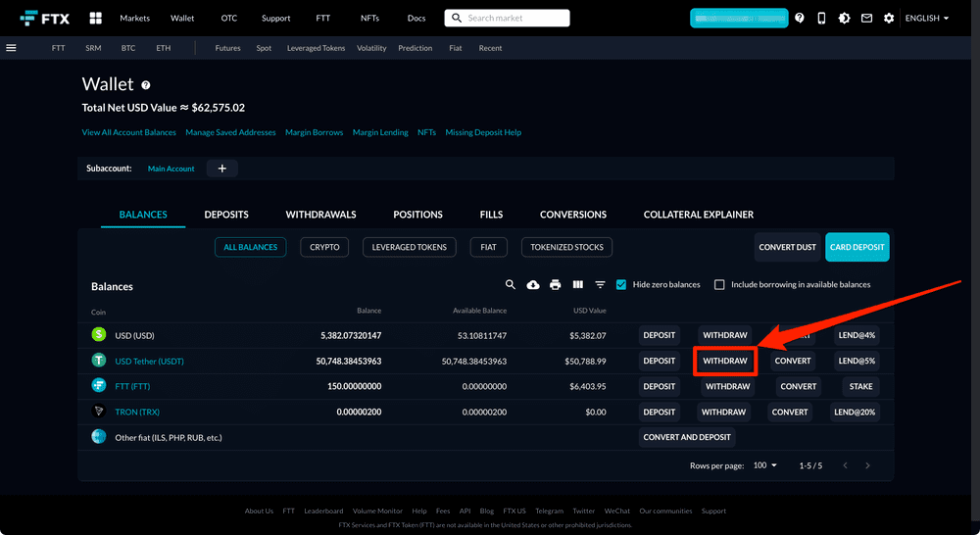Convert USD Tether balance
Viewport: 980px width, 535px height.
tap(793, 361)
